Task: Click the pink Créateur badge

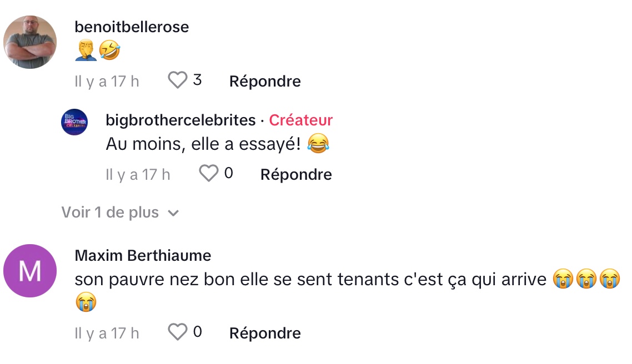Action: [301, 120]
